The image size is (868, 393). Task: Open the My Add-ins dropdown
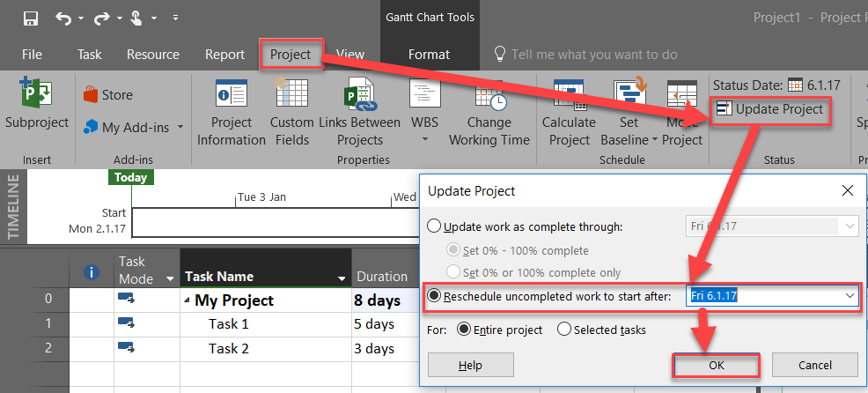[x=180, y=128]
